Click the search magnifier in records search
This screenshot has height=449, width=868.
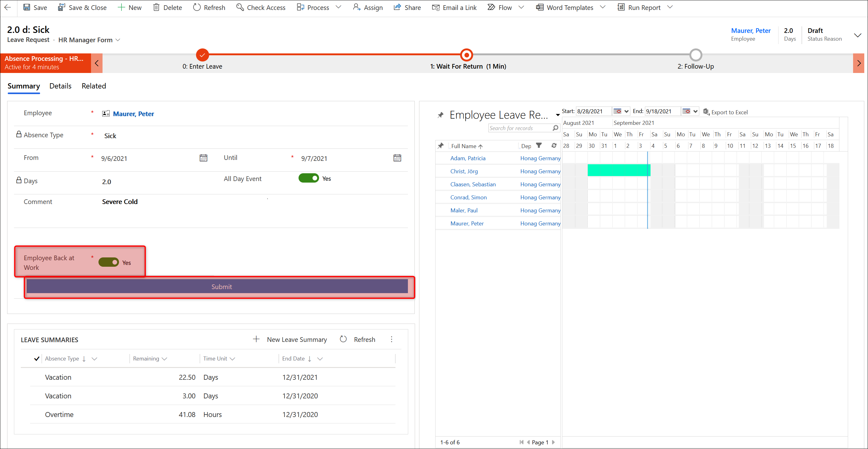click(555, 128)
